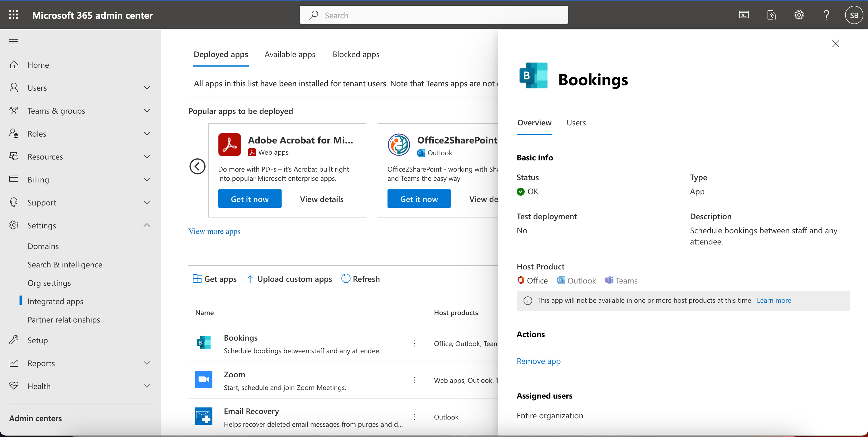Collapse the navigation hamburger menu
The width and height of the screenshot is (868, 437).
pos(14,42)
